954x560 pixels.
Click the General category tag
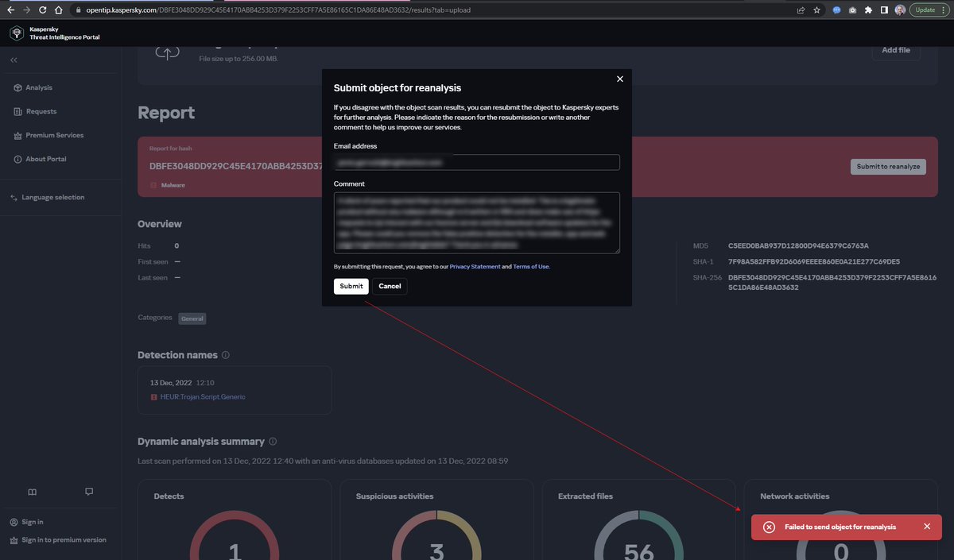pos(192,319)
